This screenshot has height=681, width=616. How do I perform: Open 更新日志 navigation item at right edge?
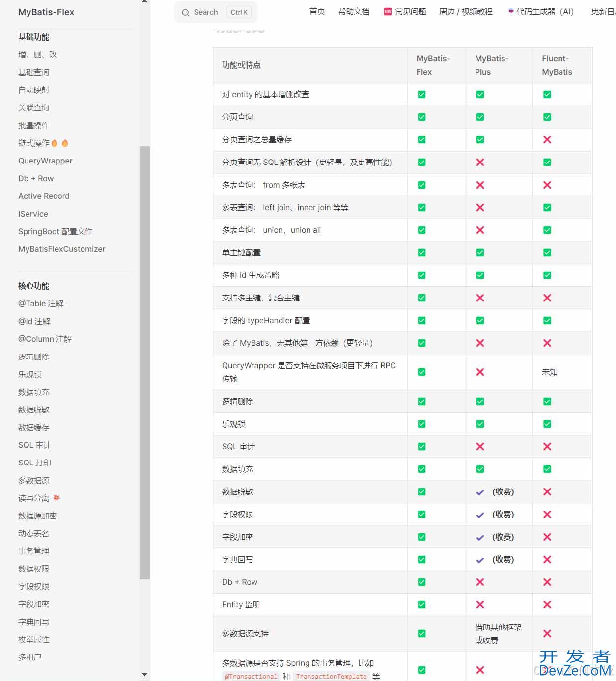[x=603, y=11]
